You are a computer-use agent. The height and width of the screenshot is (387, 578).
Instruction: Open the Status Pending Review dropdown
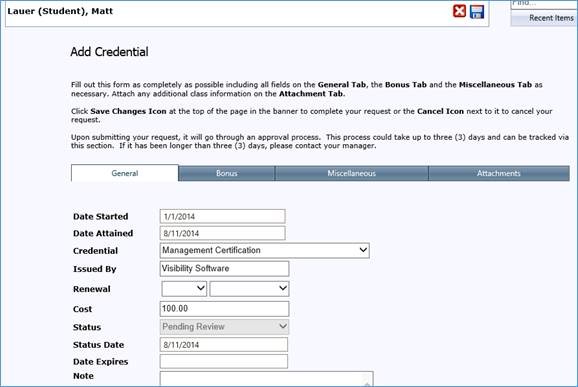pos(224,327)
